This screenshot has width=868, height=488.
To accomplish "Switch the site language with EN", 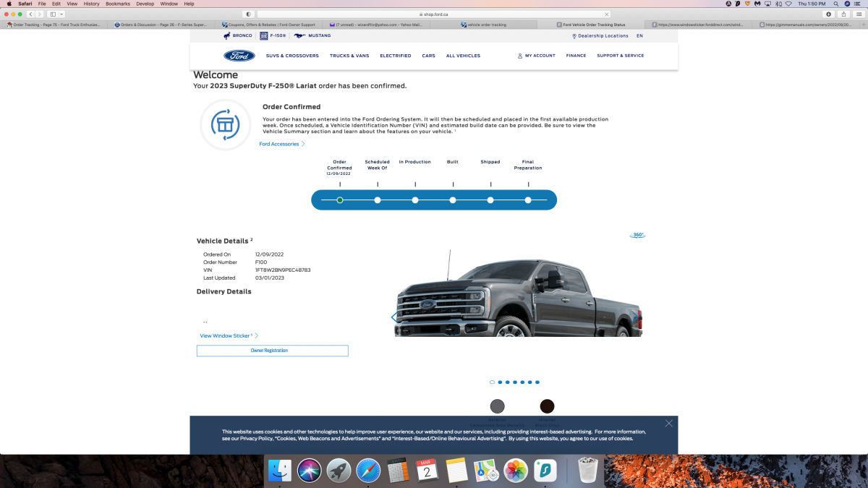I will coord(639,35).
